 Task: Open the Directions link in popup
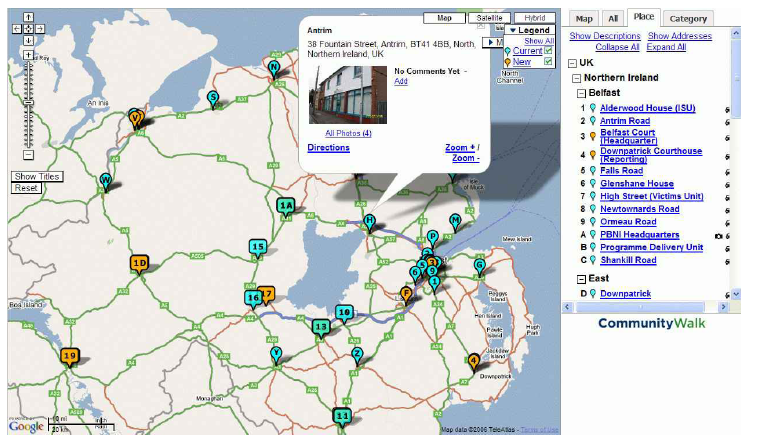point(328,148)
